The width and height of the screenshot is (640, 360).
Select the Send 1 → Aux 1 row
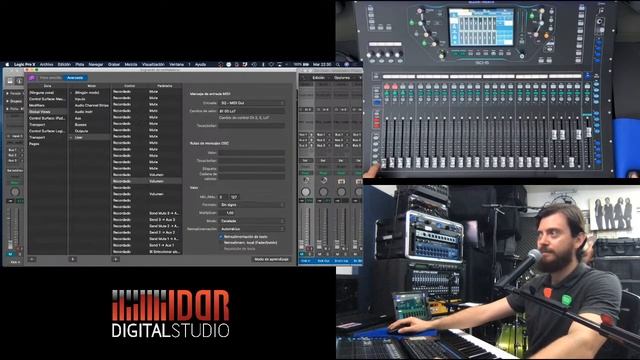point(147,245)
